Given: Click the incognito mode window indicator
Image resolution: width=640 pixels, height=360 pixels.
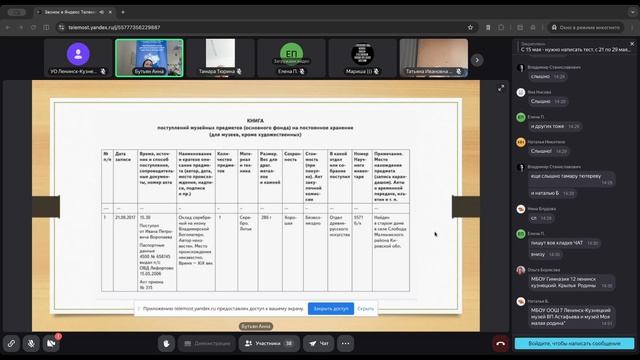Looking at the screenshot, I should pos(585,27).
